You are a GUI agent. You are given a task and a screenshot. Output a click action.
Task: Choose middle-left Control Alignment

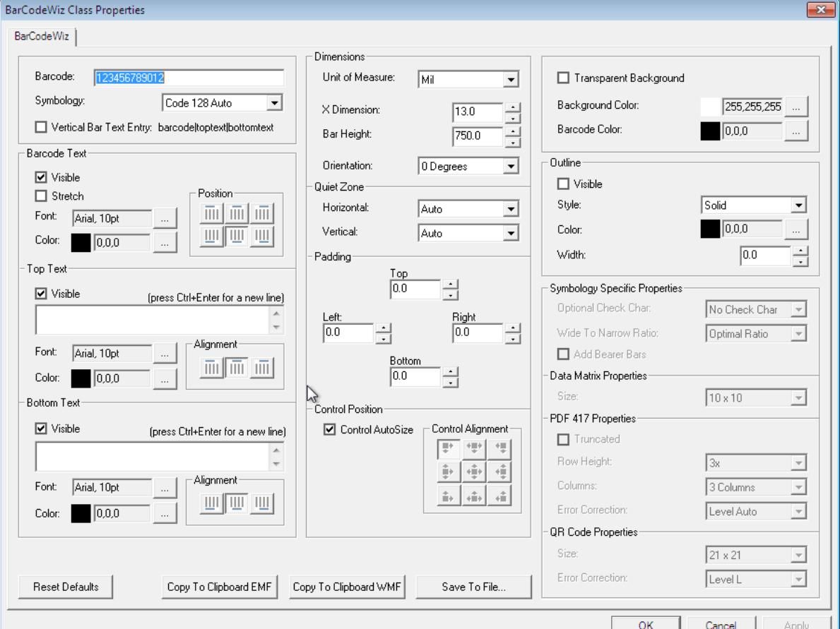[x=449, y=472]
